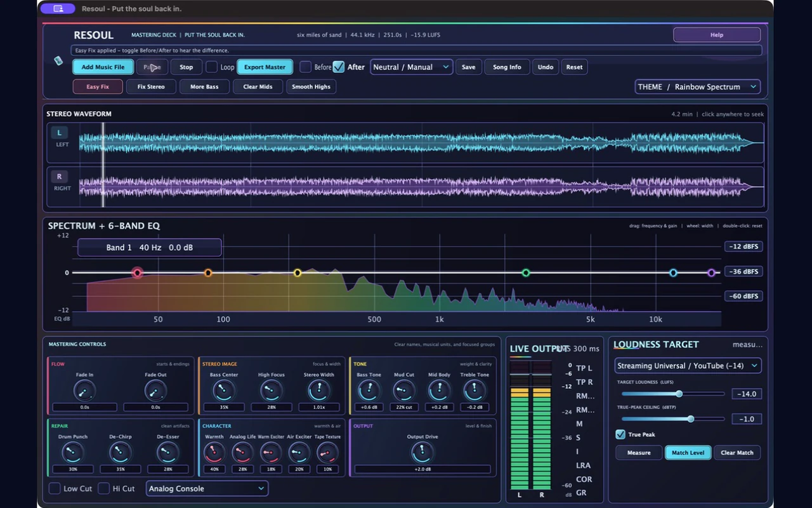Viewport: 812px width, 508px height.
Task: Click the Bass Tone knob
Action: 369,391
